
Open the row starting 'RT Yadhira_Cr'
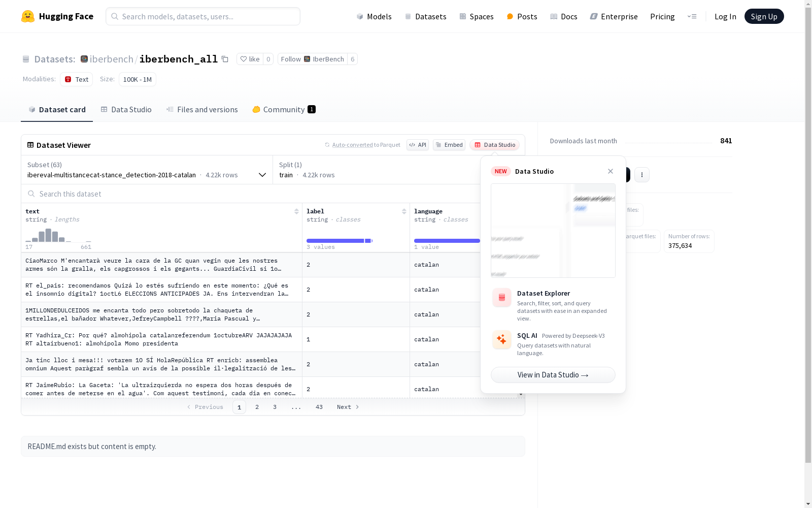pos(251,339)
